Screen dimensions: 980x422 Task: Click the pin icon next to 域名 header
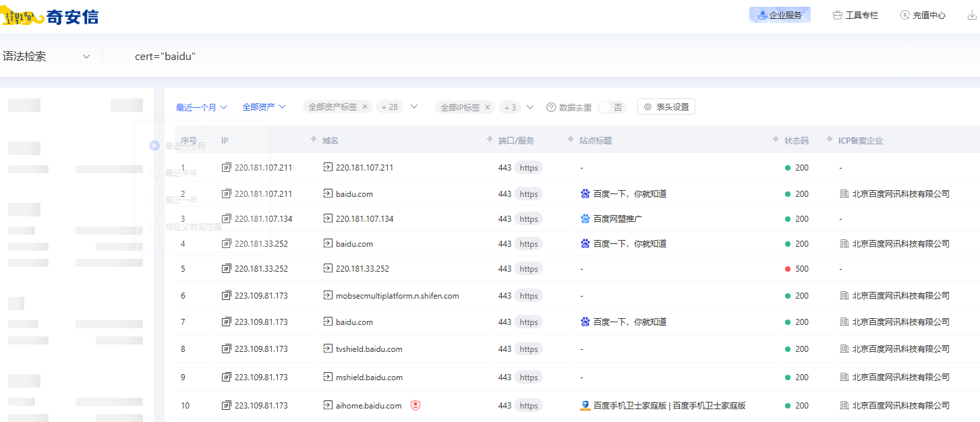coord(313,140)
